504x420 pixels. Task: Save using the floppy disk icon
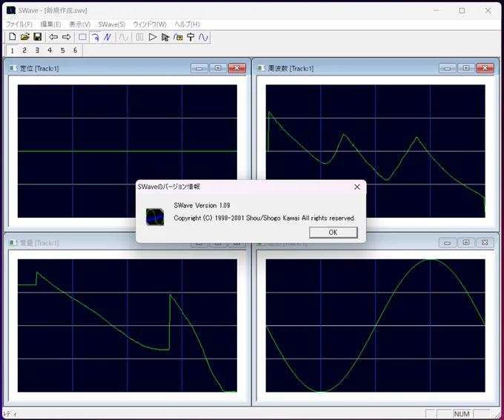click(x=38, y=37)
